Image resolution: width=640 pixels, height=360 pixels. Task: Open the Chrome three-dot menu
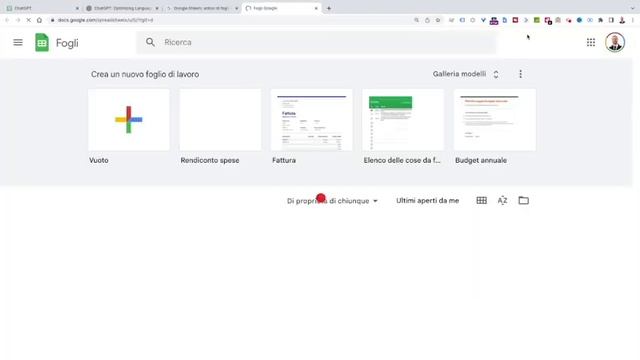[633, 20]
